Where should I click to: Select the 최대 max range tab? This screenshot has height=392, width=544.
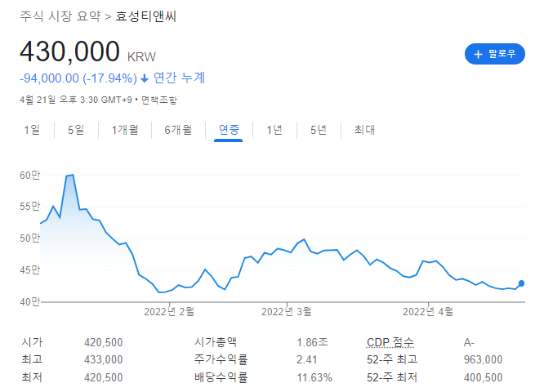pyautogui.click(x=364, y=130)
